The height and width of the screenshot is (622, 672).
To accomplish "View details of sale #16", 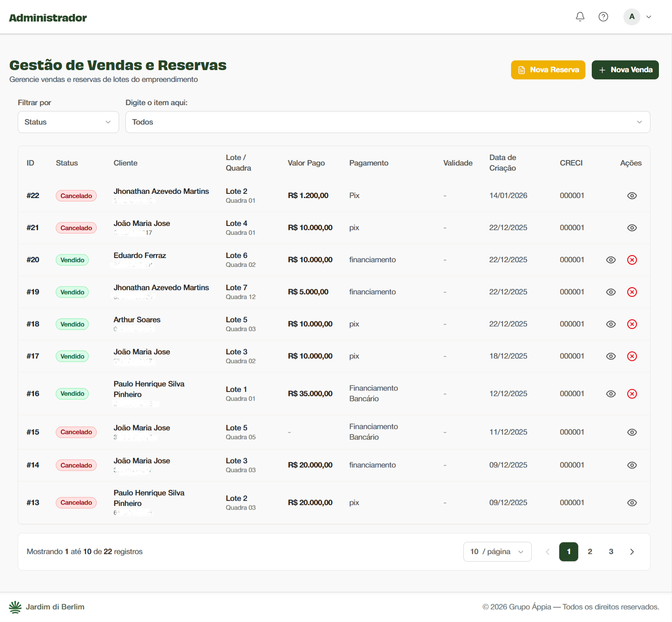I will 611,394.
